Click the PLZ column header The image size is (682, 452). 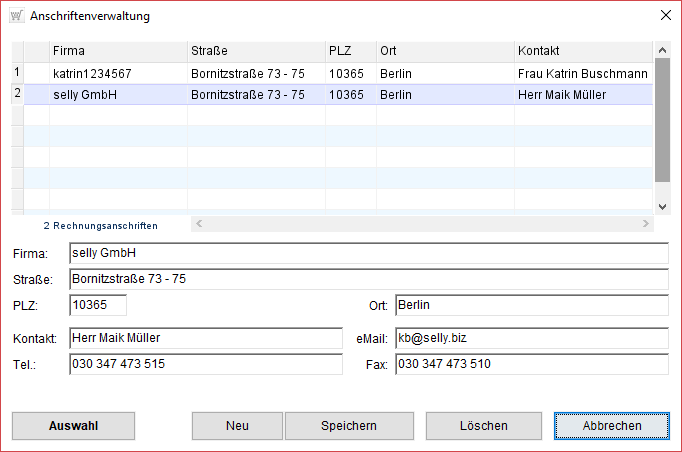349,50
